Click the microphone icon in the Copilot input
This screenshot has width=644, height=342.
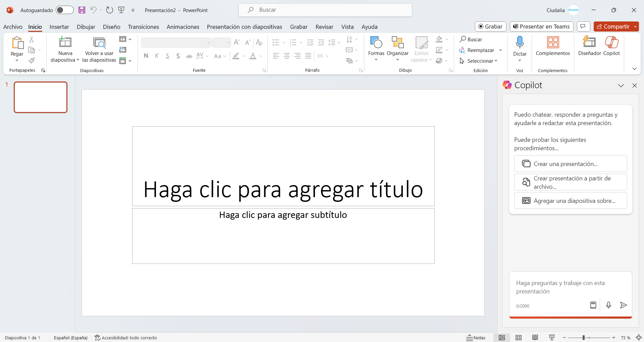tap(608, 305)
